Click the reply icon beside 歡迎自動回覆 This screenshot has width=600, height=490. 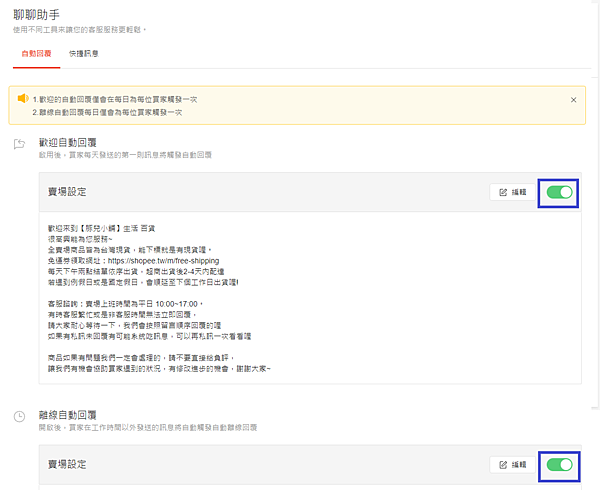(x=19, y=144)
